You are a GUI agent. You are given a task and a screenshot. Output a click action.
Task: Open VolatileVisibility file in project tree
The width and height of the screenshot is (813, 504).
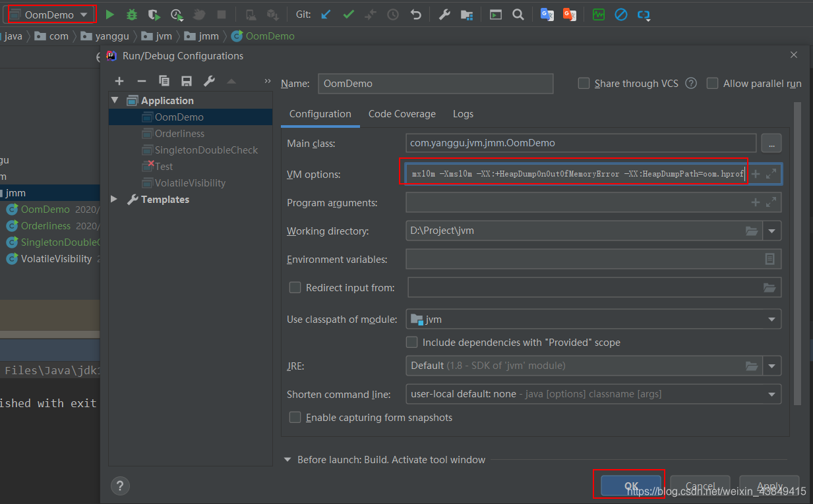click(56, 259)
